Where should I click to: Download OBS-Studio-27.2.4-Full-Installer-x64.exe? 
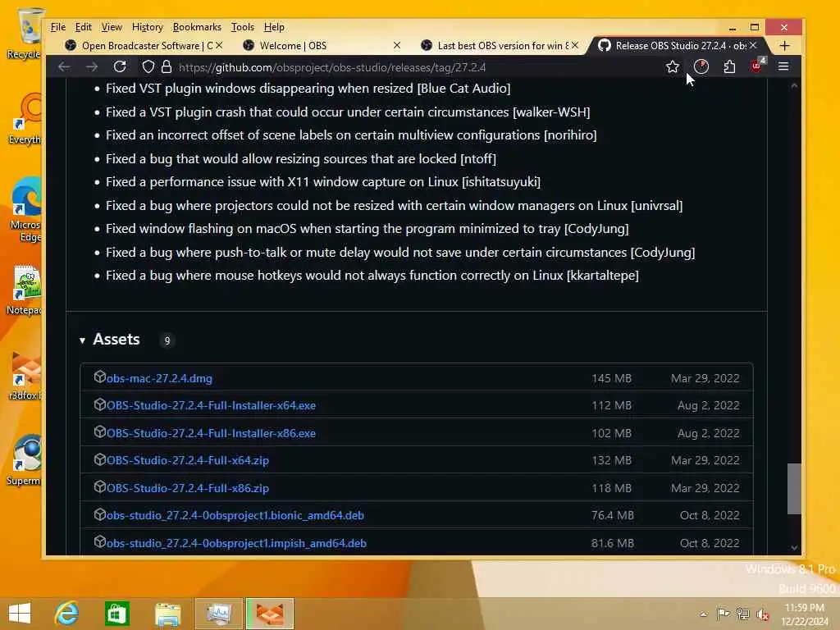click(x=211, y=405)
